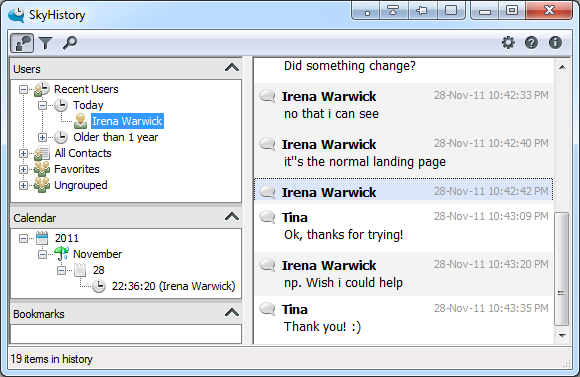Open the search magnifier tool
This screenshot has width=580, height=377.
point(70,43)
